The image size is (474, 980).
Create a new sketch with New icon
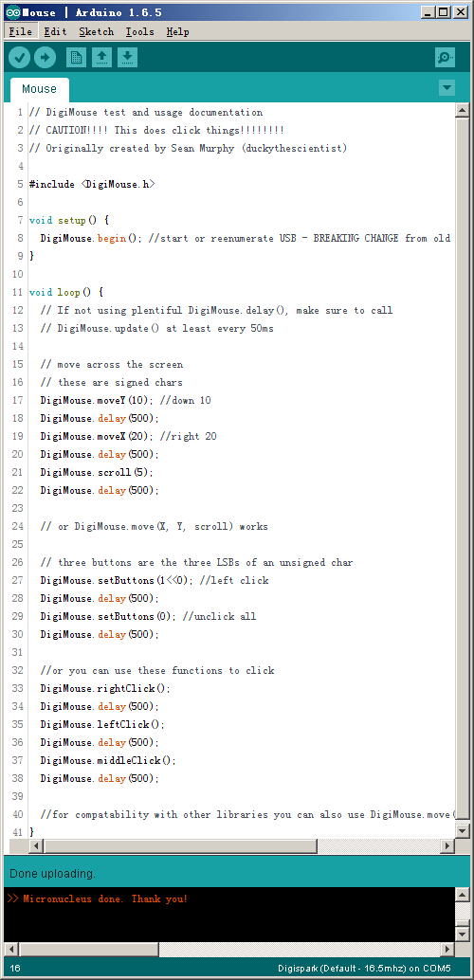pyautogui.click(x=76, y=58)
